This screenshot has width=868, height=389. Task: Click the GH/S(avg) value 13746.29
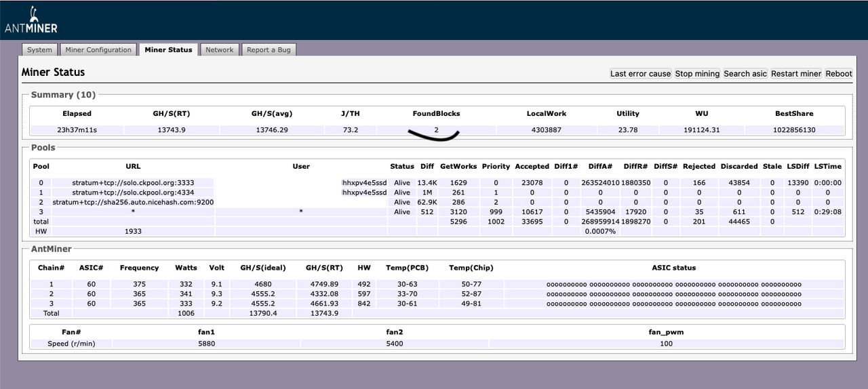coord(271,130)
